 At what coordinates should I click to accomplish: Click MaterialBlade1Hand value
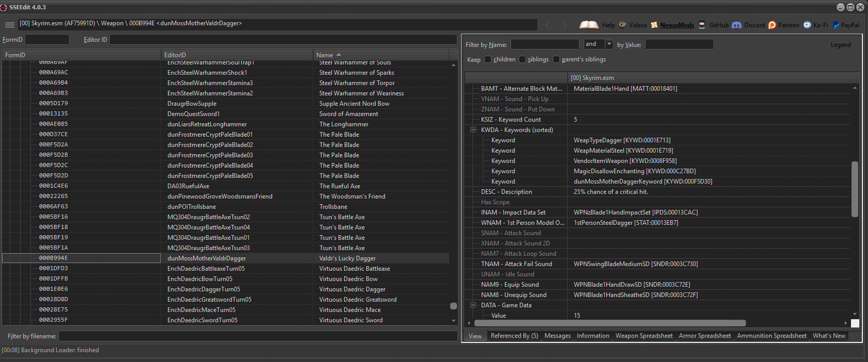[x=625, y=89]
